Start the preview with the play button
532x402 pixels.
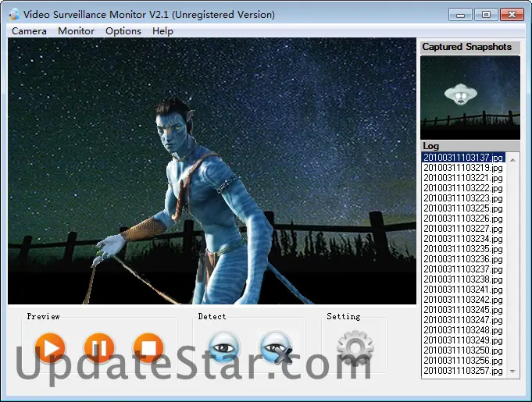coord(50,348)
